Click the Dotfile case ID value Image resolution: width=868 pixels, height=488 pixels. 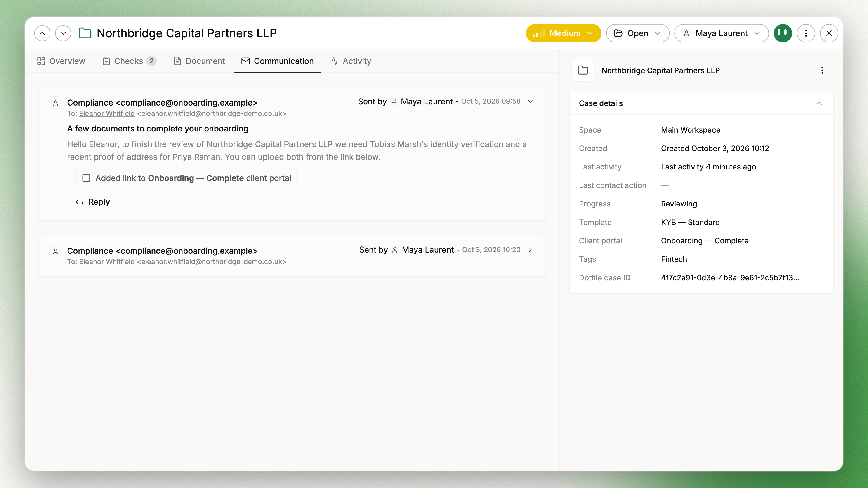(730, 278)
